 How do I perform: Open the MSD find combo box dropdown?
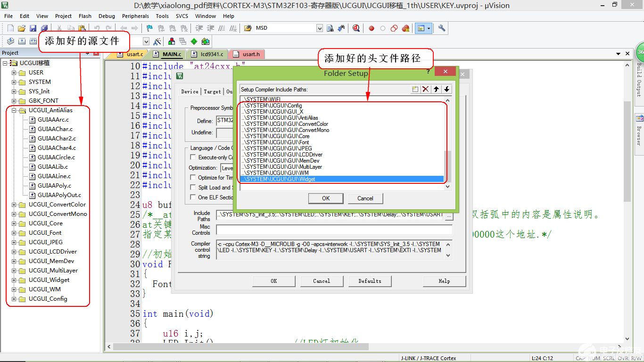[x=320, y=28]
